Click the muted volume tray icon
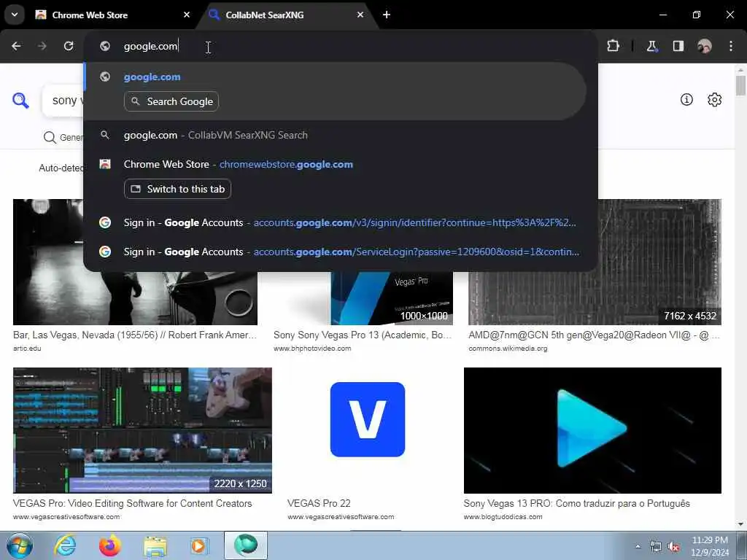This screenshot has width=747, height=560. pos(673,547)
